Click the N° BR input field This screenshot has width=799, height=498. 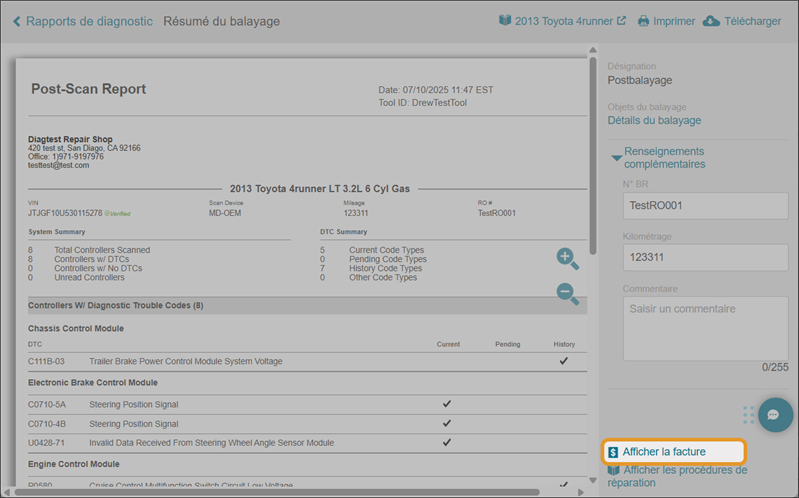[x=705, y=206]
